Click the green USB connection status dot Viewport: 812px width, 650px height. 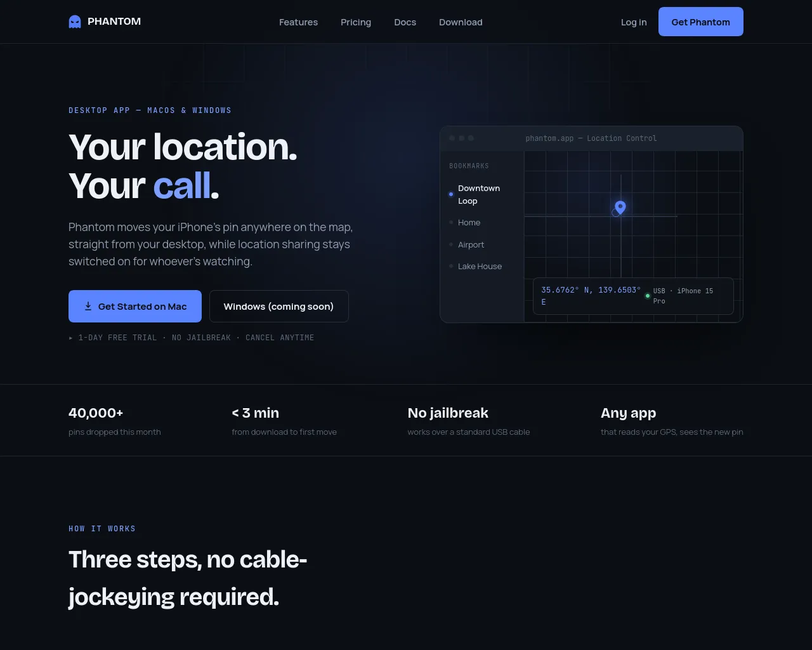coord(647,296)
